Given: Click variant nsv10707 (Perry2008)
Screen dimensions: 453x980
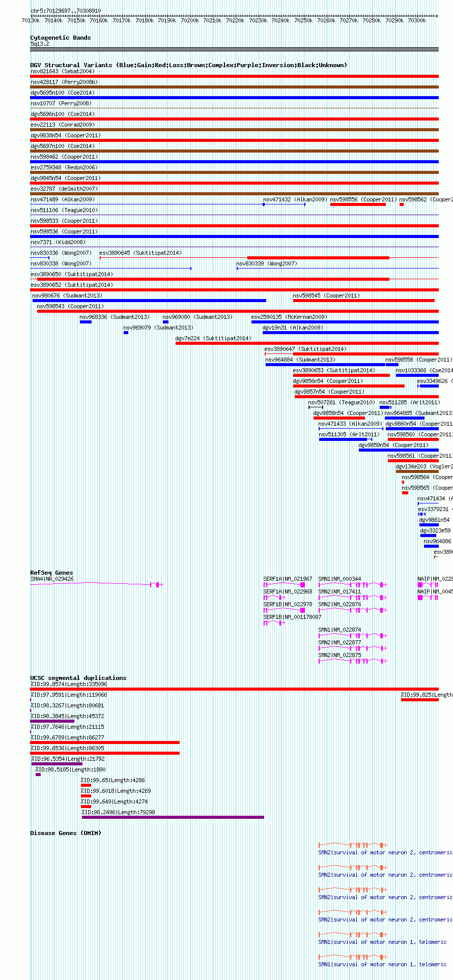Looking at the screenshot, I should [x=61, y=103].
